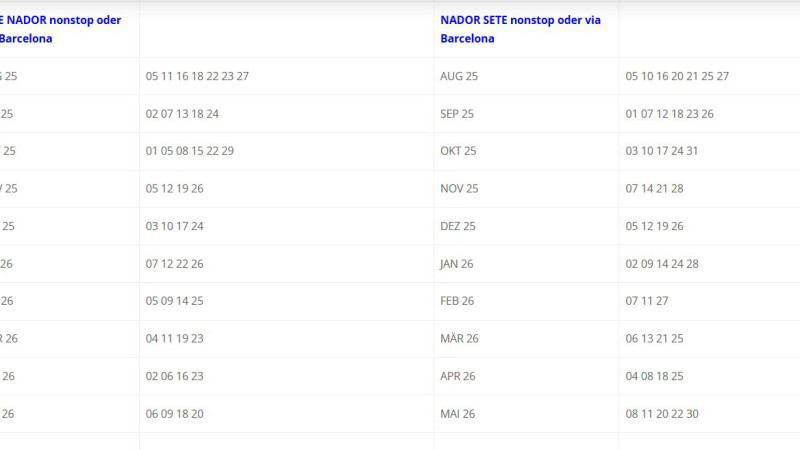Viewport: 800px width, 450px height.
Task: Click the MÄR 26 month cell
Action: pyautogui.click(x=459, y=339)
